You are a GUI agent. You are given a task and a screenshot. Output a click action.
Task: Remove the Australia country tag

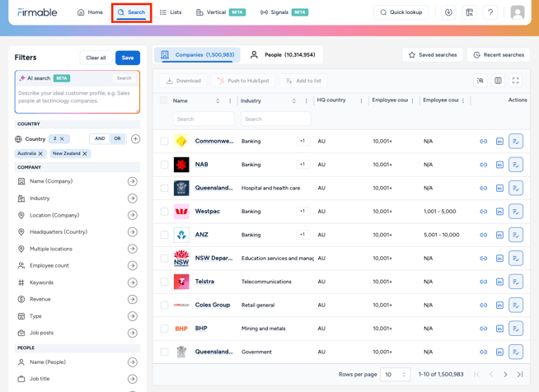click(x=40, y=153)
